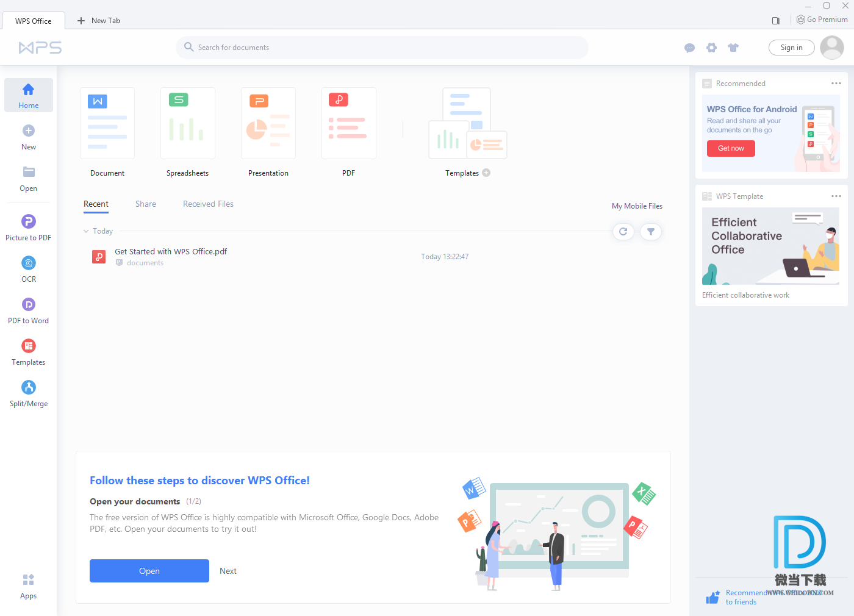Open the folder icon labeled Open
Viewport: 854px width, 616px height.
pos(29,172)
